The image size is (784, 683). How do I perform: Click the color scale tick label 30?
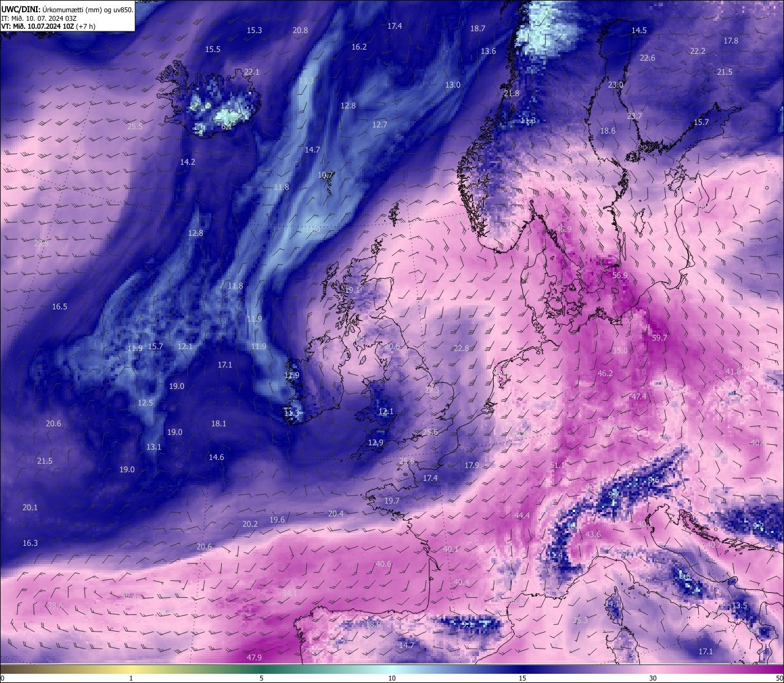[x=653, y=678]
